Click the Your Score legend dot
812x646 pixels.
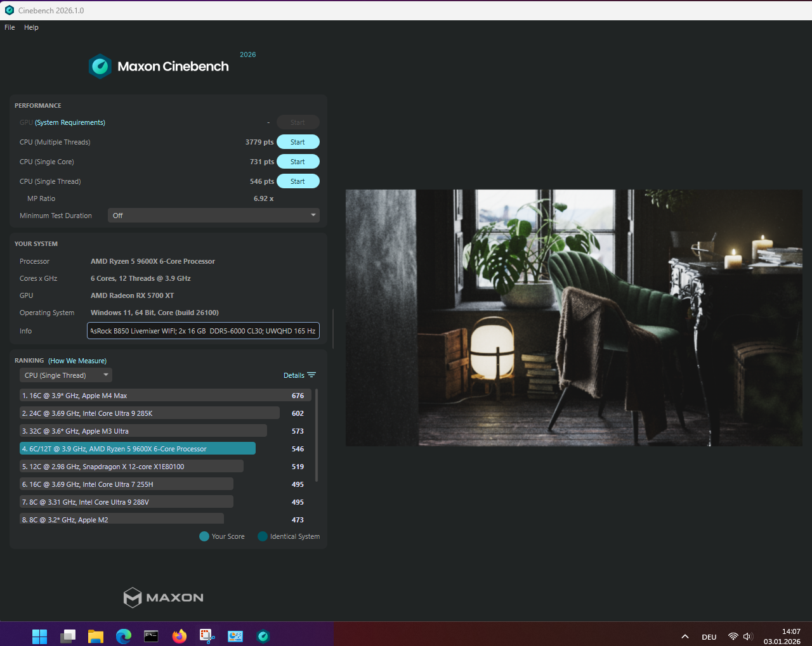click(204, 536)
